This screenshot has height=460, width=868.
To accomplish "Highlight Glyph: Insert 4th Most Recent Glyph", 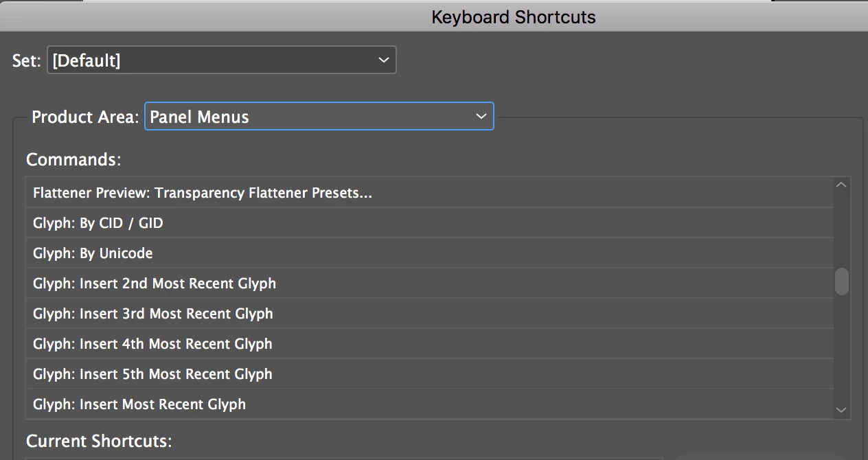I will [x=152, y=344].
